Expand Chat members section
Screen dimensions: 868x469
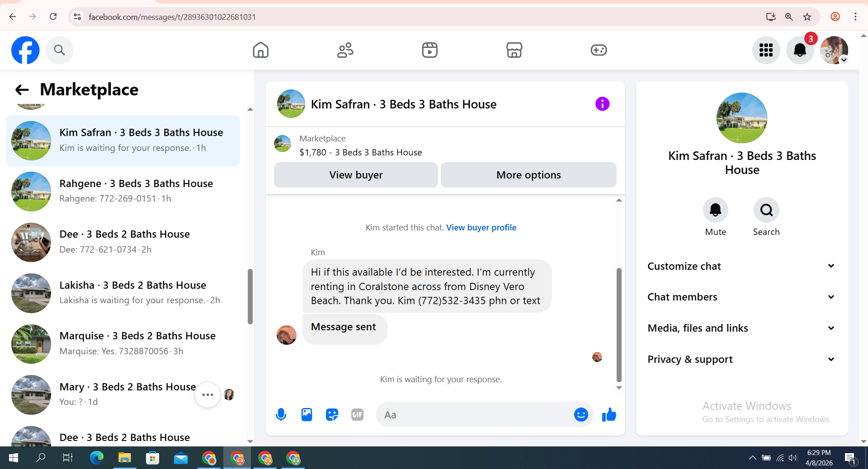(741, 297)
